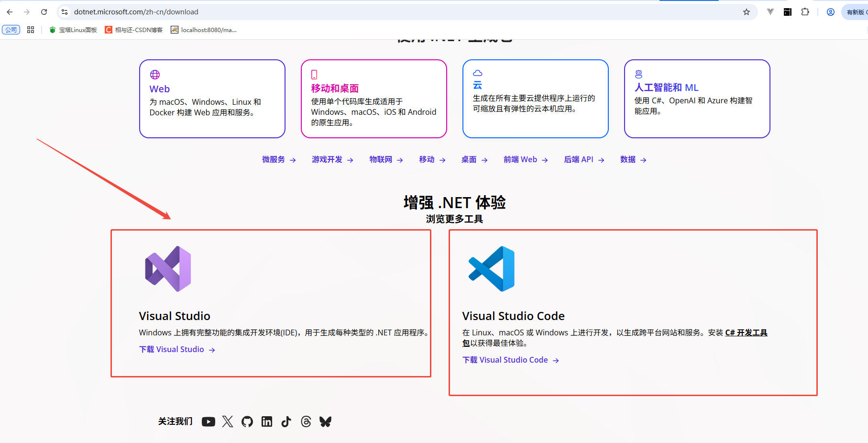Click the robot icon in AI card
This screenshot has width=868, height=443.
pyautogui.click(x=638, y=74)
